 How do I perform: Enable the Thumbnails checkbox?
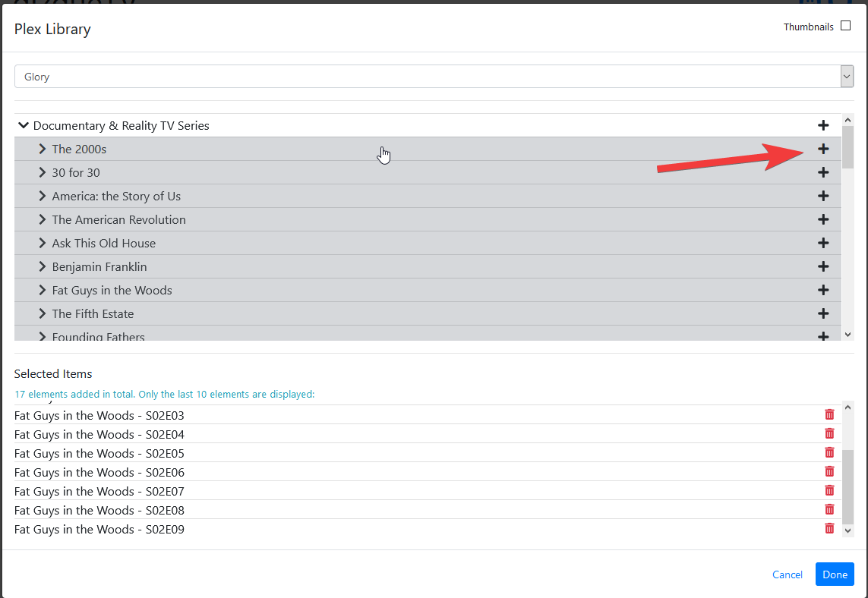pyautogui.click(x=845, y=26)
